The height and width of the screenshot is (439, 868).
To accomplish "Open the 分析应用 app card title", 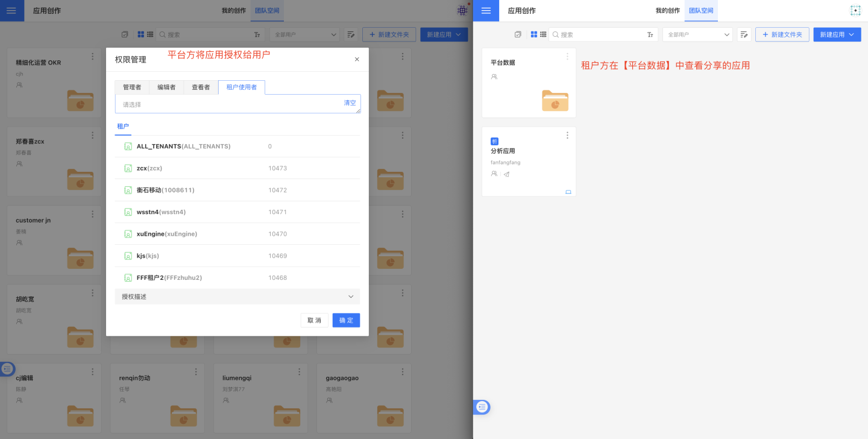I will (x=503, y=151).
